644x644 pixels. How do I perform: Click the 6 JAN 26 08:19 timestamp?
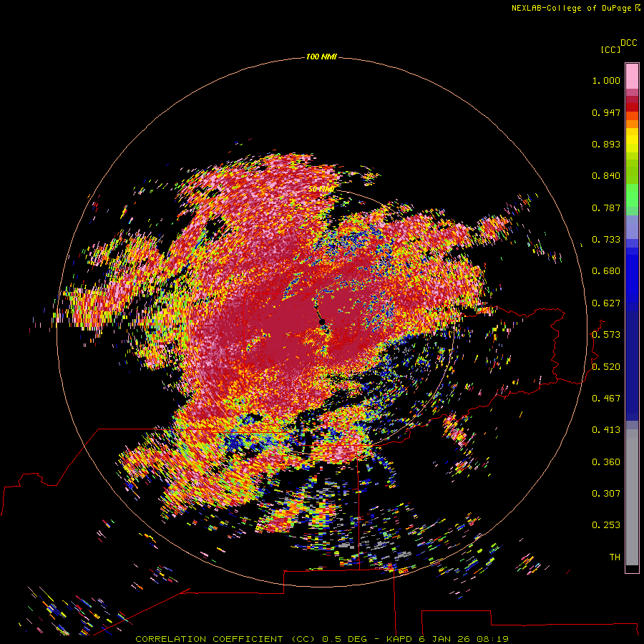[464, 639]
